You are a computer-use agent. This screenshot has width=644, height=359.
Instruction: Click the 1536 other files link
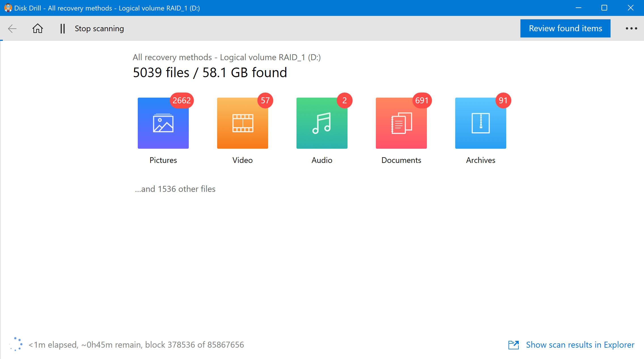click(x=175, y=189)
